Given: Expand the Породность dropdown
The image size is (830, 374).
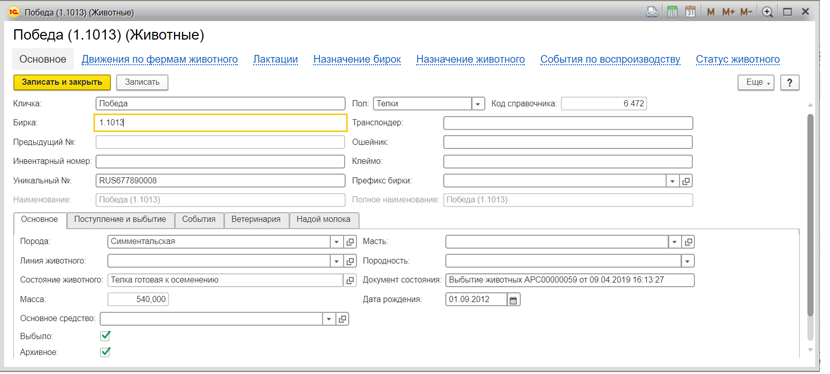Looking at the screenshot, I should [688, 261].
